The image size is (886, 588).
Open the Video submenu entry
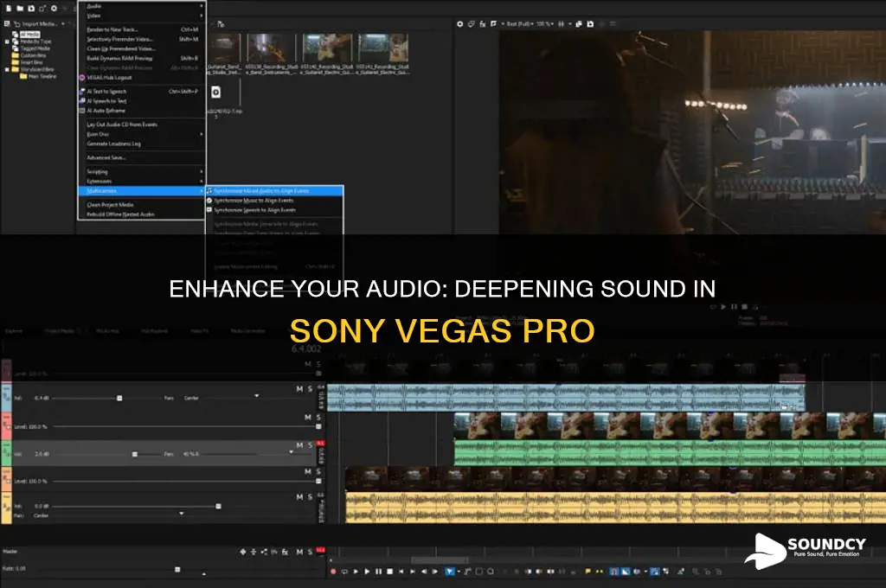141,16
